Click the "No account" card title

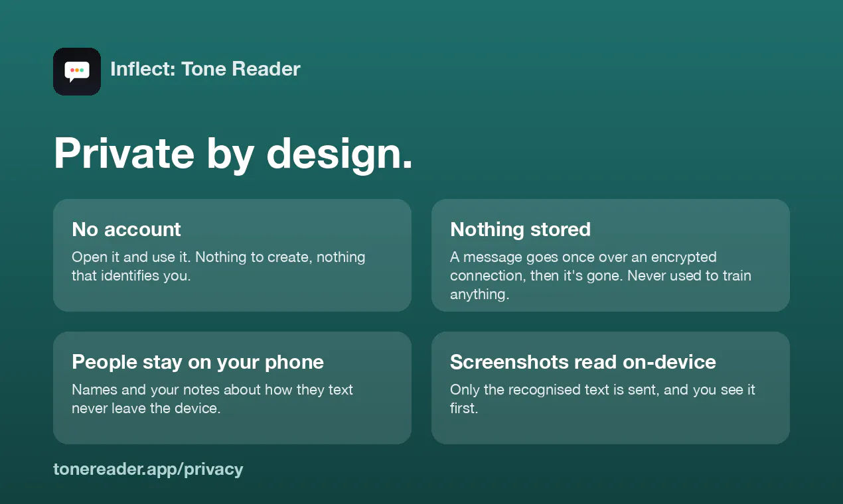click(x=126, y=229)
